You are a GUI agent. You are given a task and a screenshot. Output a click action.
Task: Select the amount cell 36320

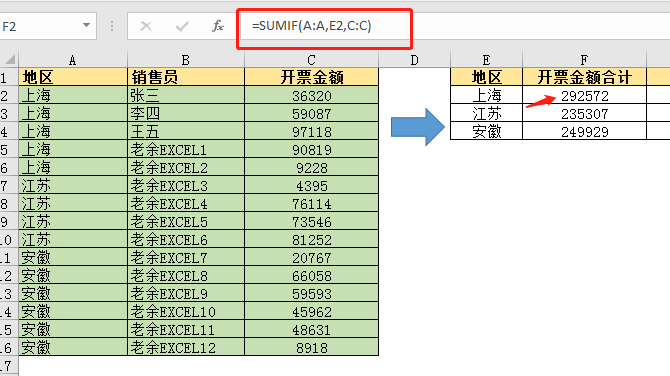click(x=311, y=95)
